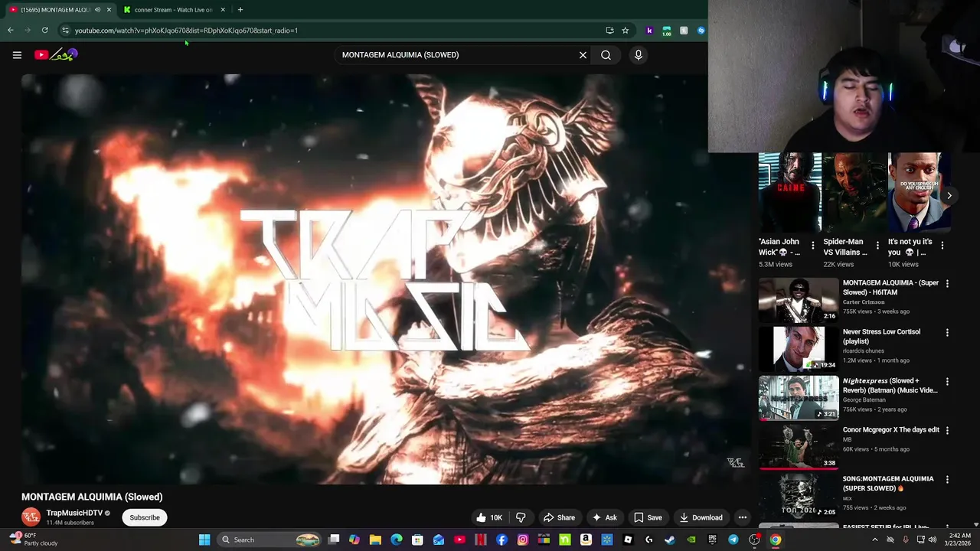Open weather widget showing 60°F
Screen dimensions: 980x551
pyautogui.click(x=34, y=540)
